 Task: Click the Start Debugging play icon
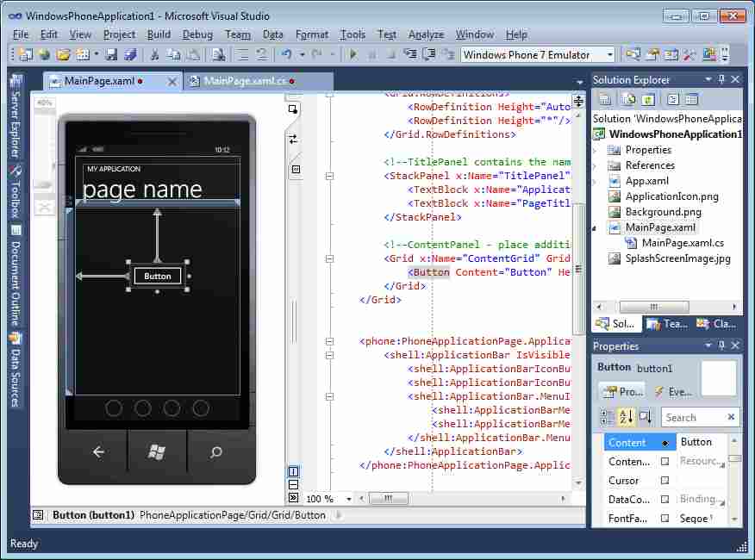tap(353, 54)
